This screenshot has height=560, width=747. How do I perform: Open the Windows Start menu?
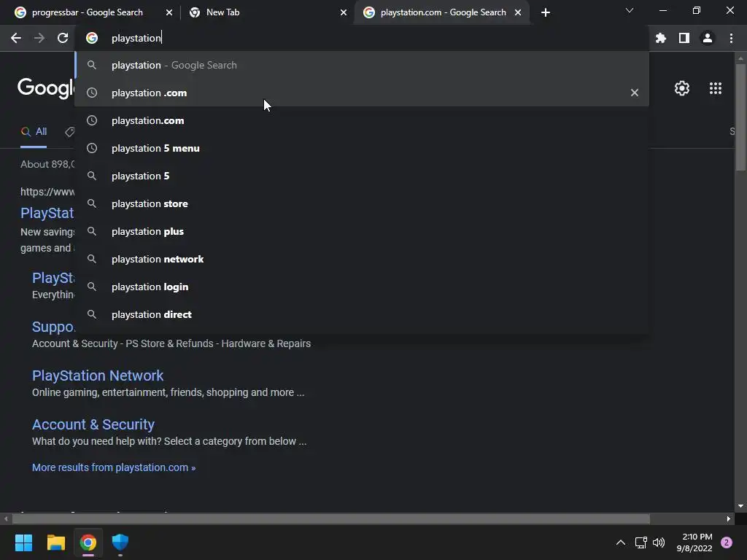click(23, 542)
